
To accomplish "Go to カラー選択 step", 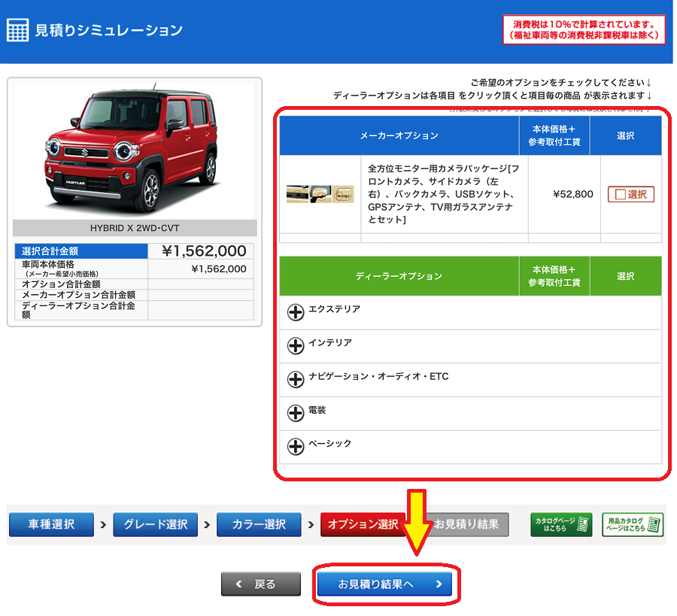I will click(x=259, y=524).
